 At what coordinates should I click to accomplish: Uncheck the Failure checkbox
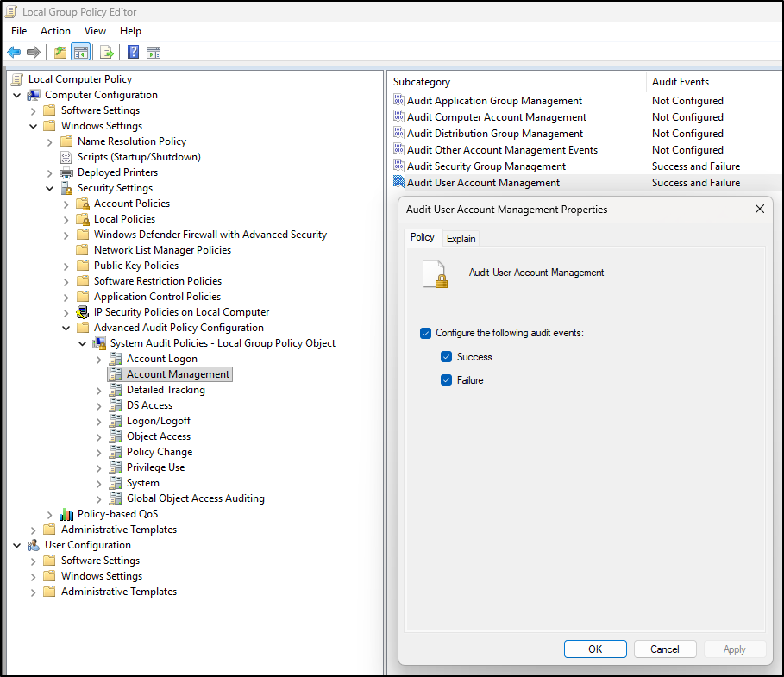click(447, 380)
